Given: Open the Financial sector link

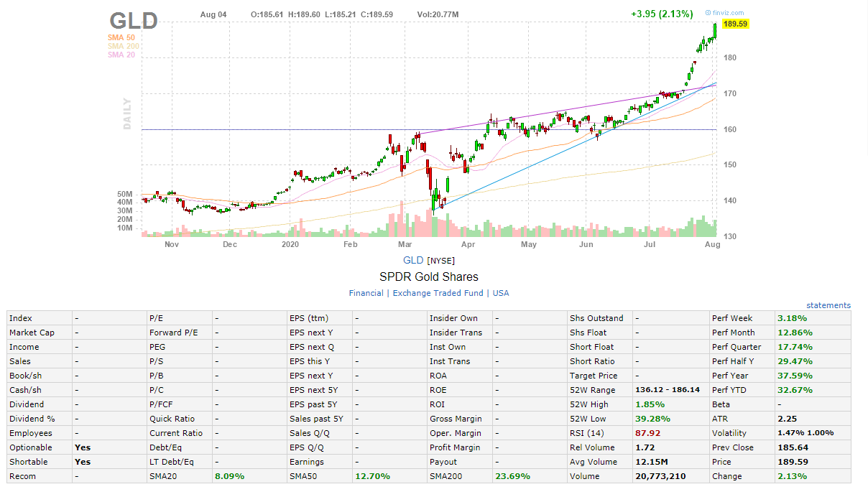Looking at the screenshot, I should [x=366, y=293].
